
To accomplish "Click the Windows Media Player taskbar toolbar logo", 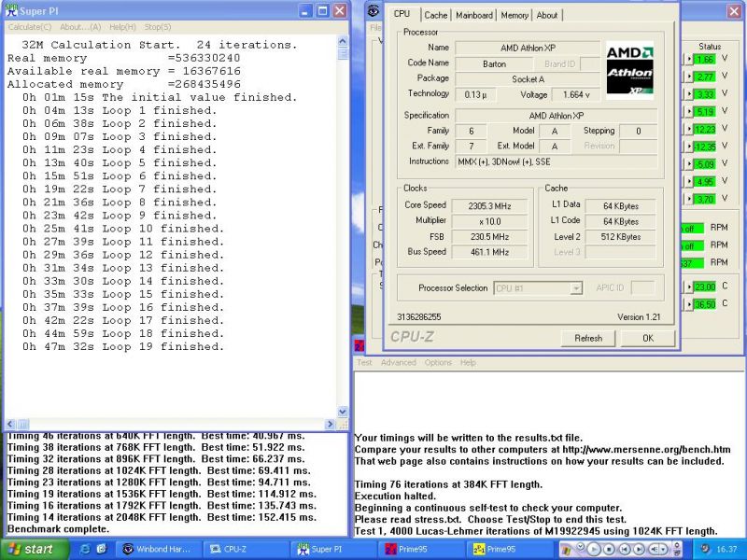I will [567, 549].
